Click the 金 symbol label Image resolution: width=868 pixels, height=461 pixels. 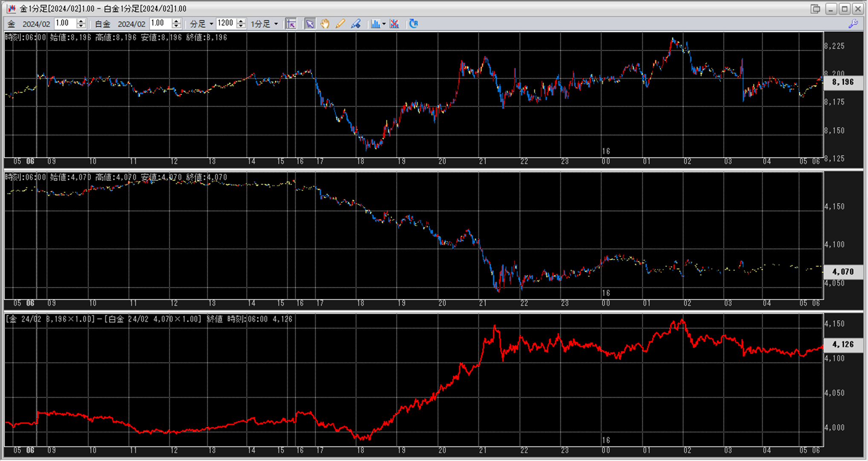coord(12,24)
